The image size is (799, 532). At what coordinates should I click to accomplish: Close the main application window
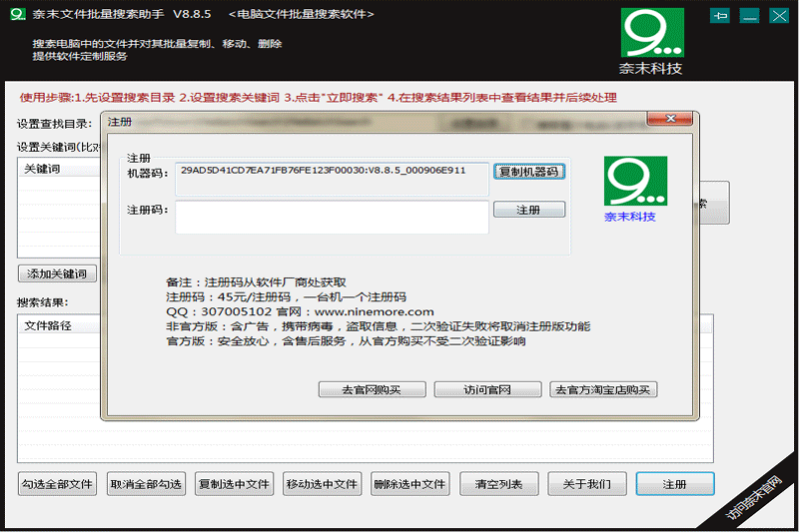(x=779, y=16)
